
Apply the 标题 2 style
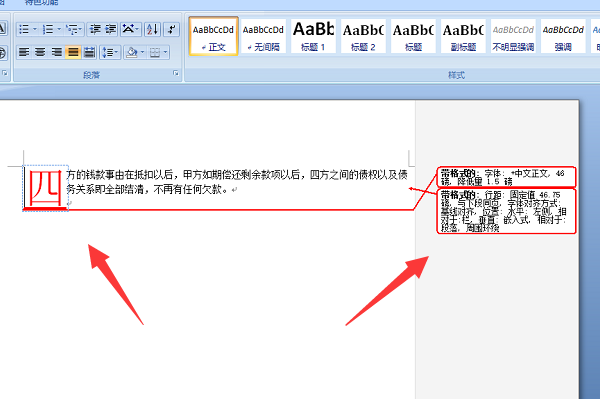click(x=363, y=36)
